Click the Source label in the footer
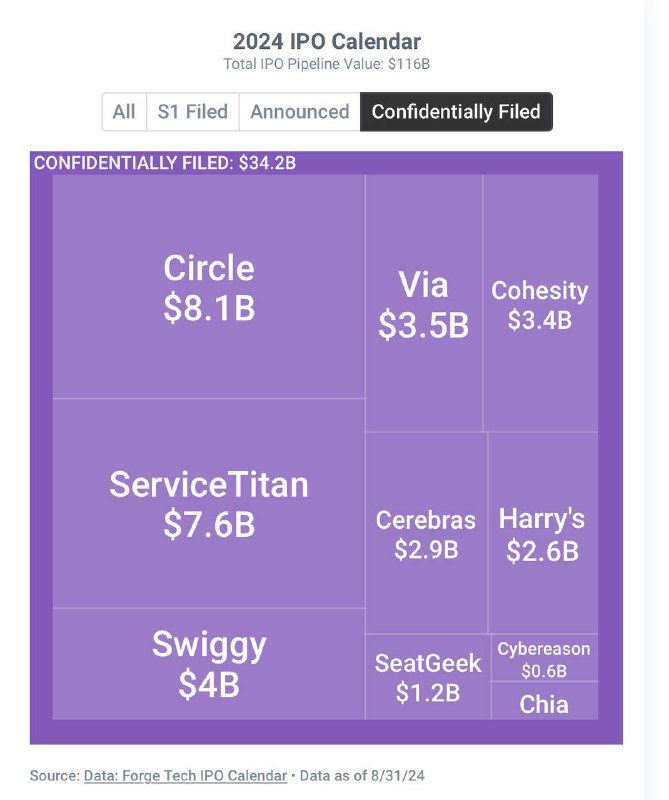This screenshot has width=669, height=800. click(54, 776)
